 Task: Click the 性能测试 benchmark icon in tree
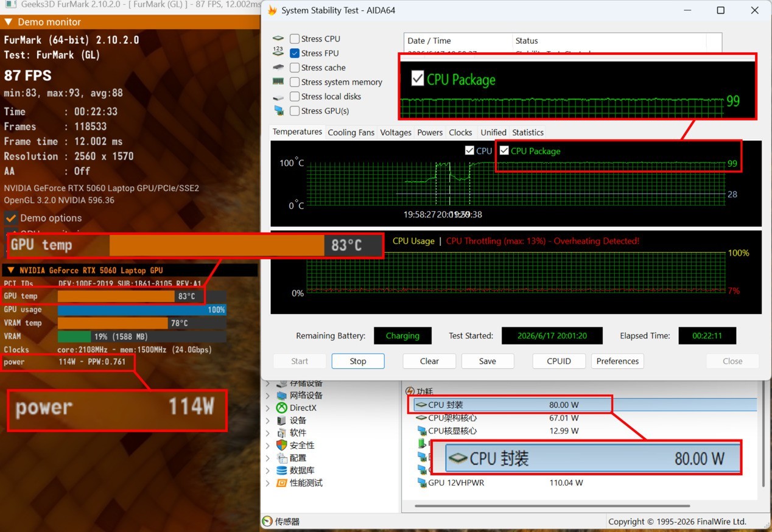[281, 483]
